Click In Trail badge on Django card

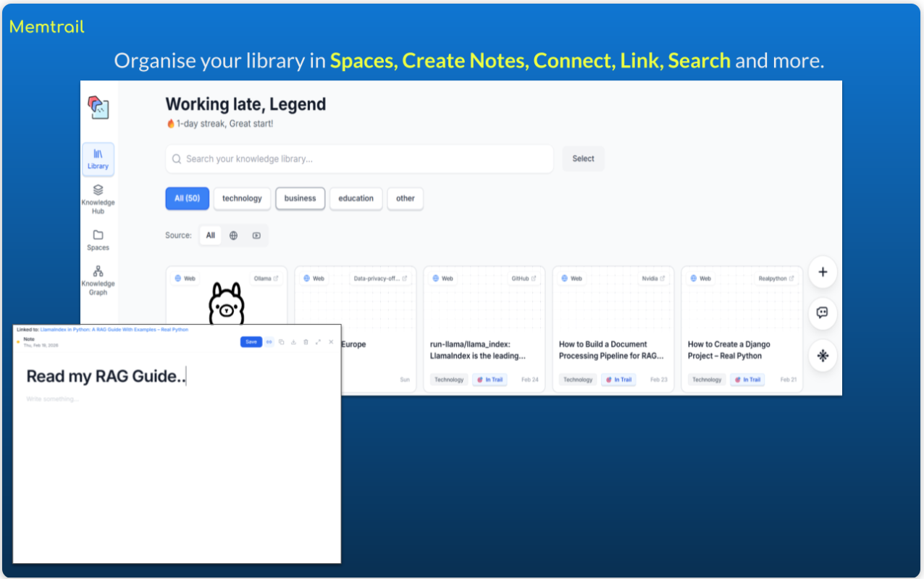pos(748,380)
